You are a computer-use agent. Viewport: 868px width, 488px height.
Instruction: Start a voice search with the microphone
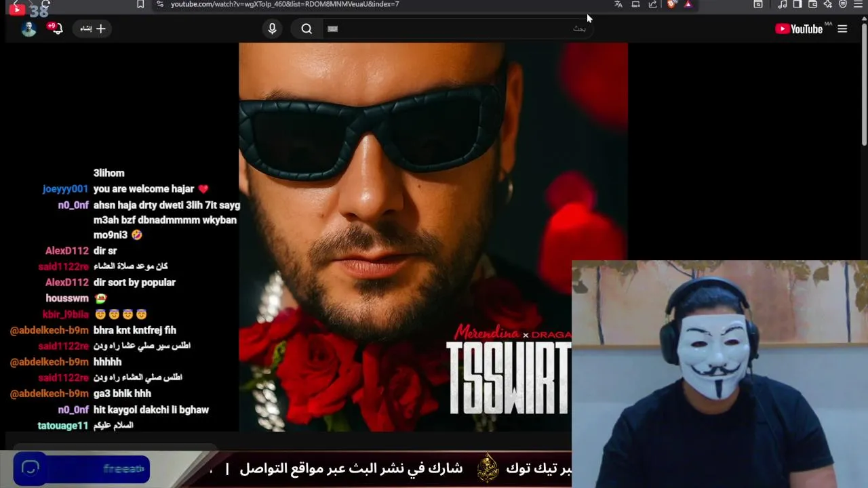272,28
